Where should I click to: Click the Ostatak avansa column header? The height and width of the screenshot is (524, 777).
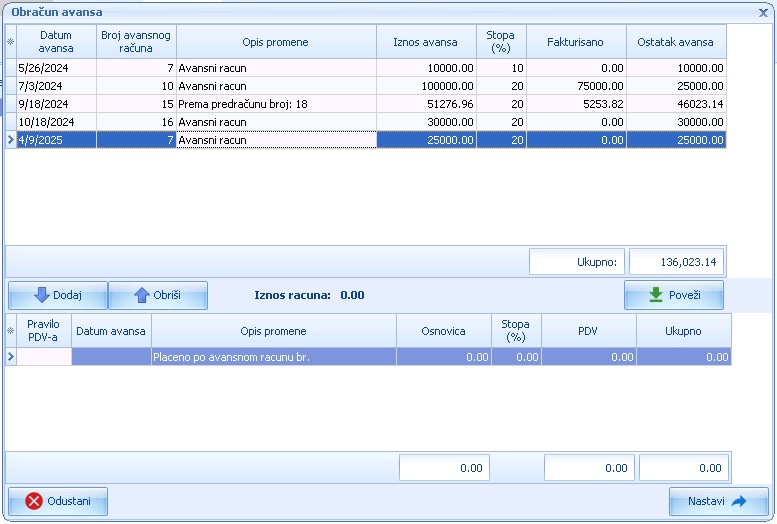[x=676, y=42]
